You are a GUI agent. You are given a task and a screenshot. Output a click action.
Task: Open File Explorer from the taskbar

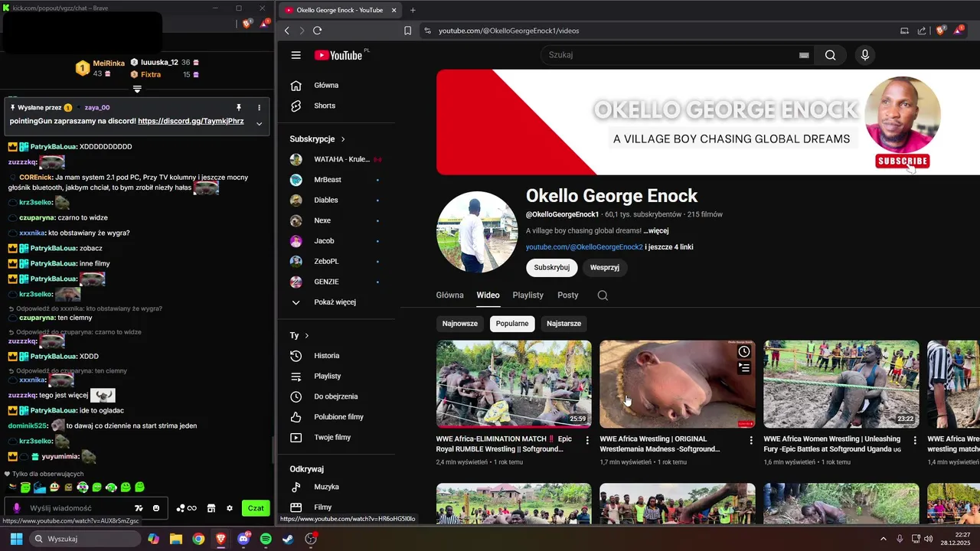pos(176,539)
